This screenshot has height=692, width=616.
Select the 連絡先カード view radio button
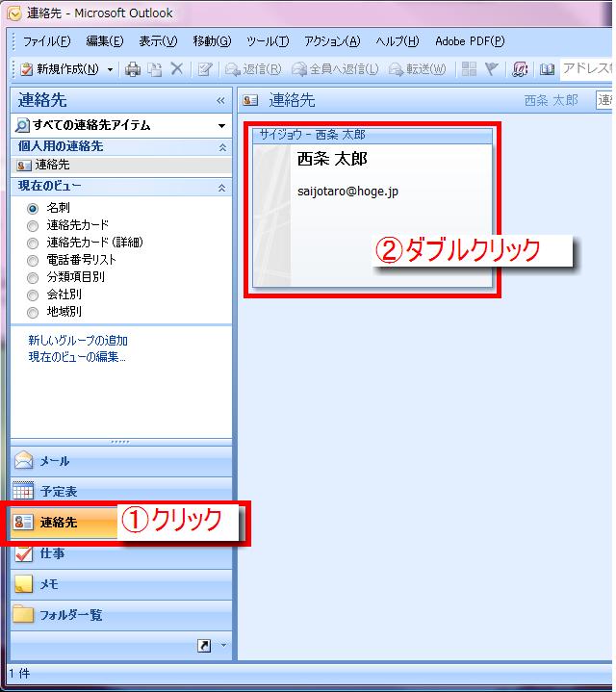tap(33, 225)
